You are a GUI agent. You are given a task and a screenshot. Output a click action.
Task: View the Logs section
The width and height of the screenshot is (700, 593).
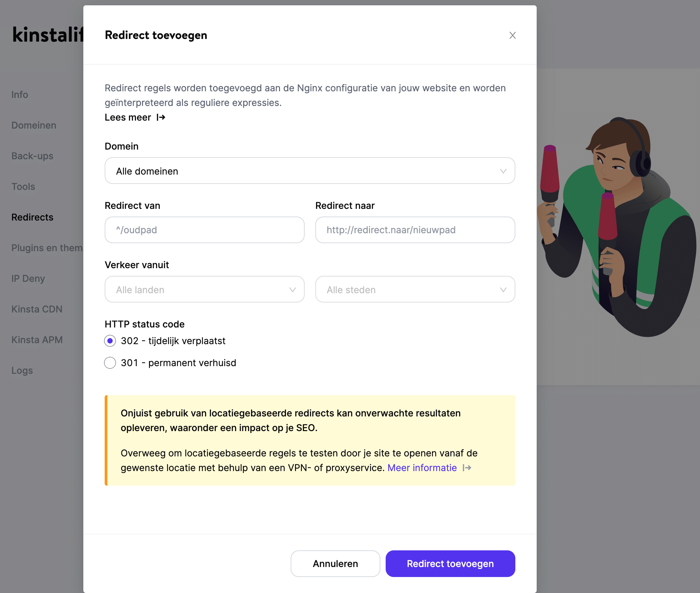coord(22,370)
